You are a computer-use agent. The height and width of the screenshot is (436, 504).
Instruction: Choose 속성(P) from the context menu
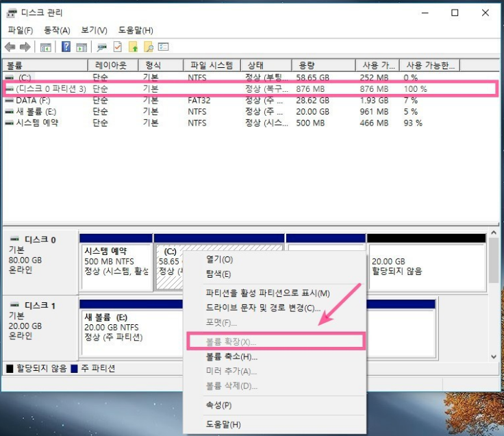point(218,405)
